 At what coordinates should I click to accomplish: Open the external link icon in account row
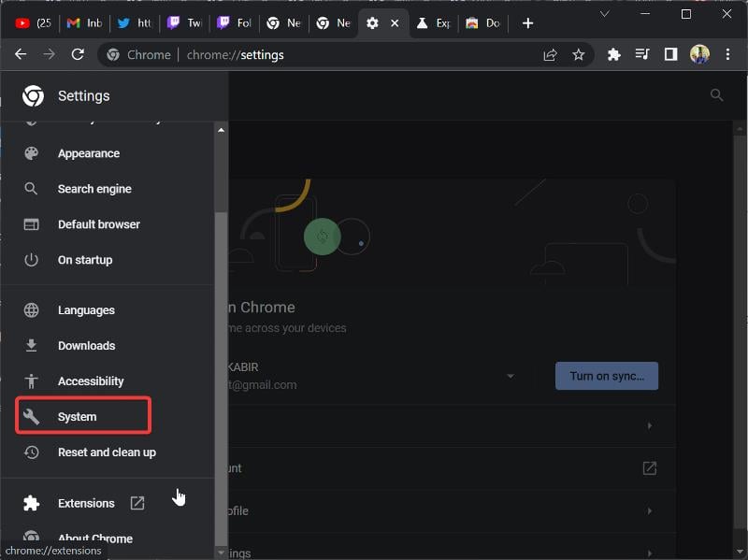[650, 468]
